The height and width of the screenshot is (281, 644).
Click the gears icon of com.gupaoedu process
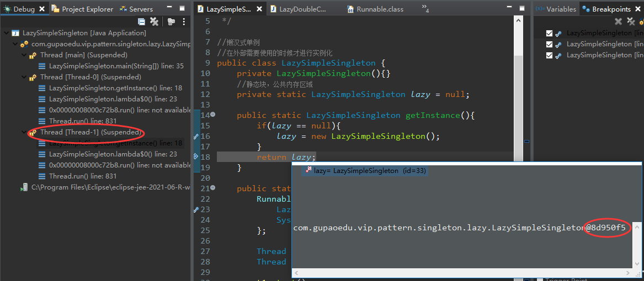coord(24,44)
